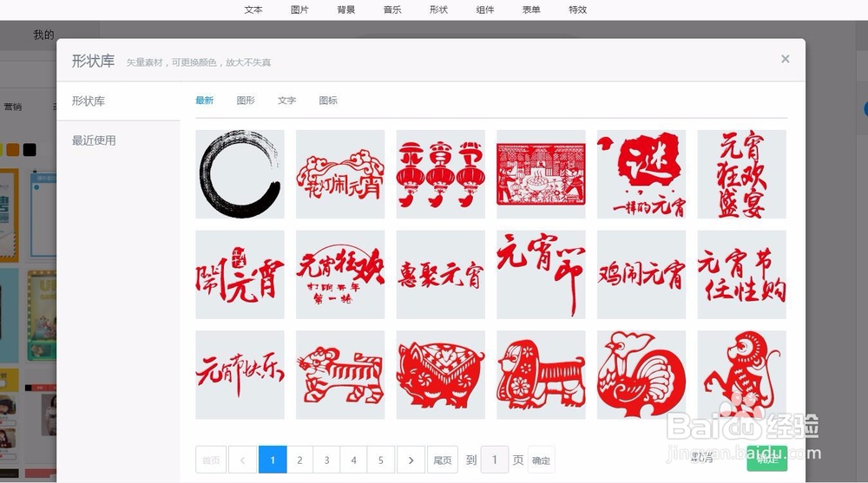Select the rectangular paper-cut scene shape
This screenshot has height=483, width=868.
click(541, 174)
